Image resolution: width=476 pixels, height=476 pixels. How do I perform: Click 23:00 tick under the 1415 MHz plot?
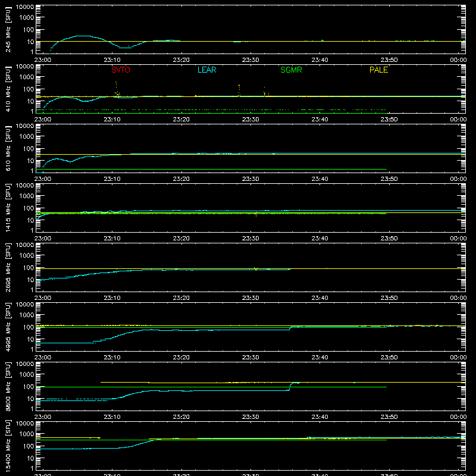(43, 239)
